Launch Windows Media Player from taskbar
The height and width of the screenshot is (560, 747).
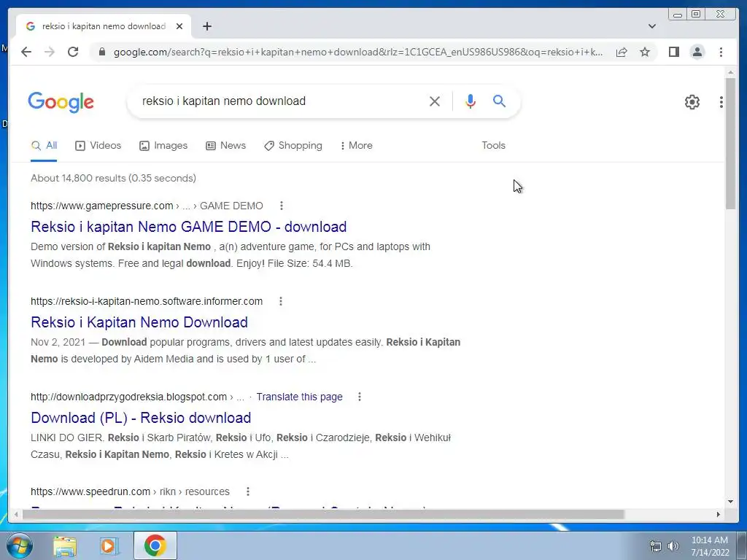(109, 545)
